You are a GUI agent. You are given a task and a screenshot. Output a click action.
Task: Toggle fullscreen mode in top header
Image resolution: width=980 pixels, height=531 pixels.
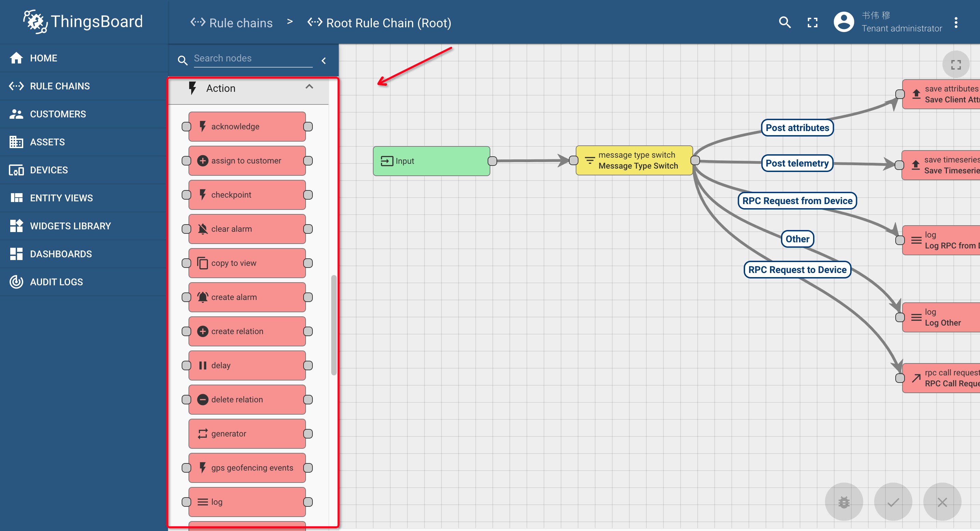pyautogui.click(x=812, y=23)
